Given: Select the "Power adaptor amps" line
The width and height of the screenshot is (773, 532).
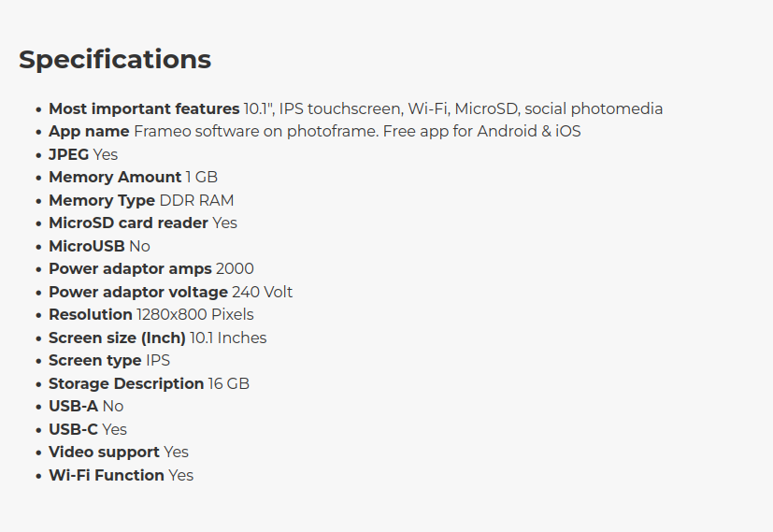Looking at the screenshot, I should click(150, 269).
